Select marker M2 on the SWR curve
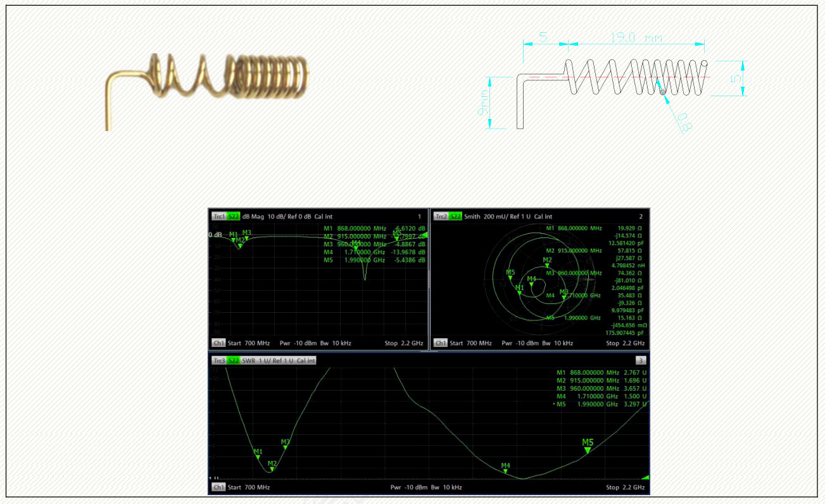The image size is (825, 504). click(272, 465)
